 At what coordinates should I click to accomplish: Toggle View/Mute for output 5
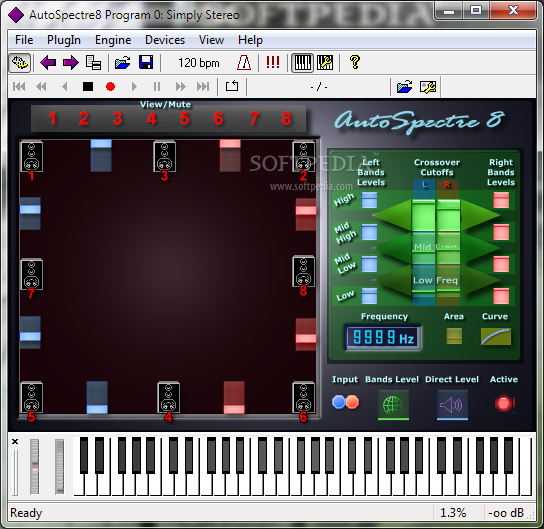point(184,119)
